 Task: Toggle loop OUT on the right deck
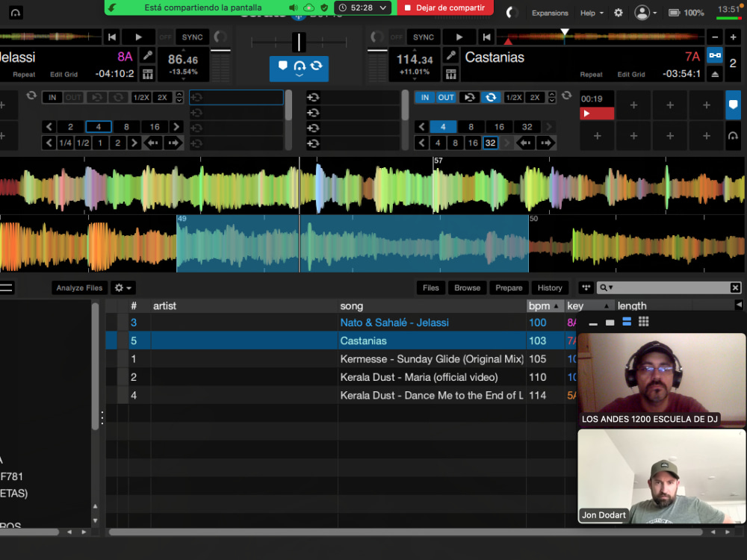[446, 98]
